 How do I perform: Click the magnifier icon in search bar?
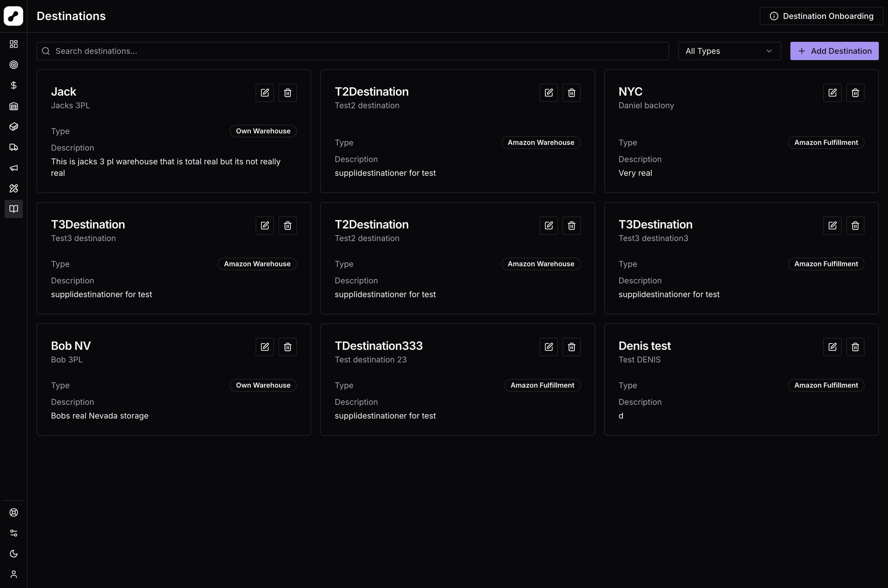point(46,51)
